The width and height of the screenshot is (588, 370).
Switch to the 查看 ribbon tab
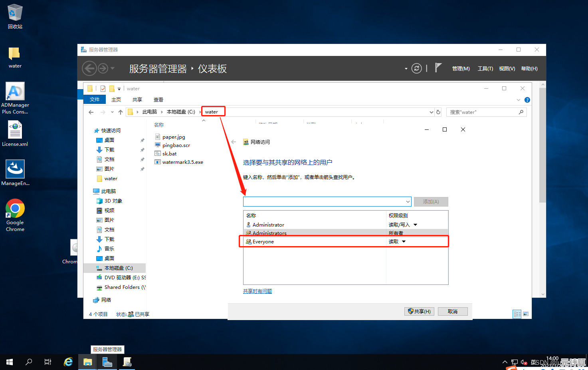coord(158,100)
